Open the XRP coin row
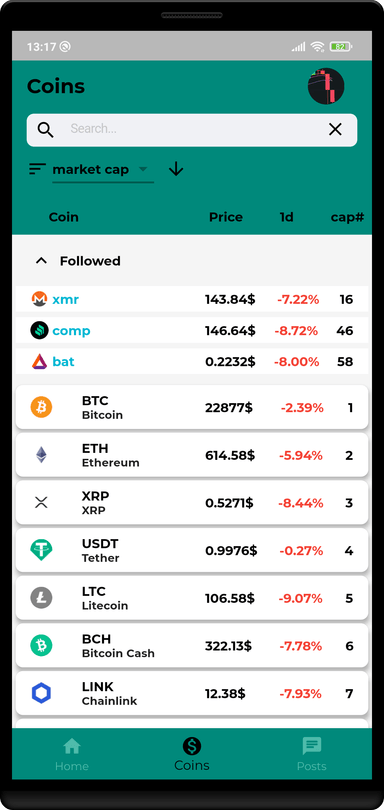The height and width of the screenshot is (810, 384). [x=192, y=503]
